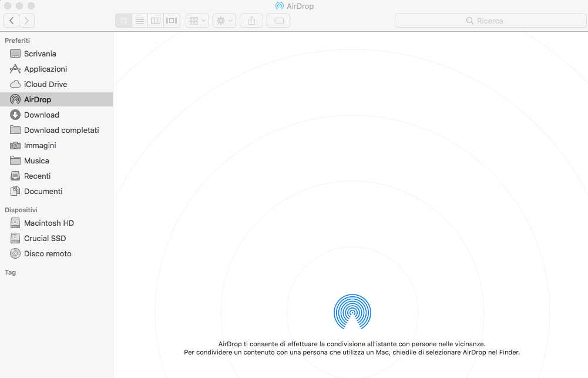Click the Disco remoto disc icon
Image resolution: width=588 pixels, height=378 pixels.
[x=15, y=254]
